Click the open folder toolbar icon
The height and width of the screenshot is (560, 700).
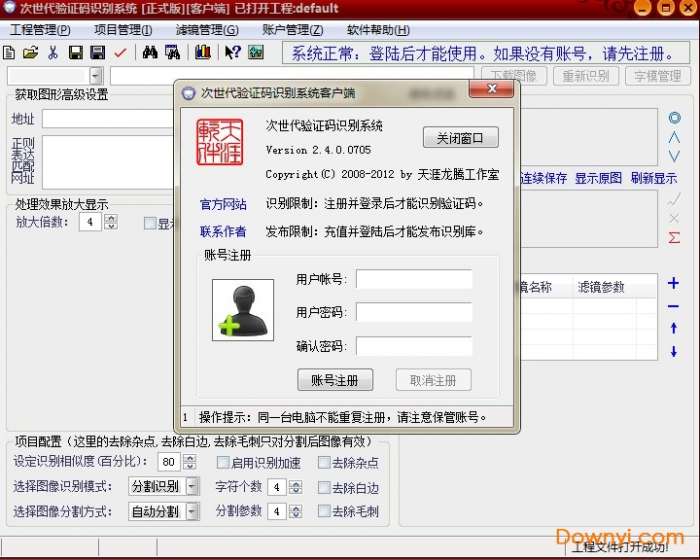tap(30, 53)
